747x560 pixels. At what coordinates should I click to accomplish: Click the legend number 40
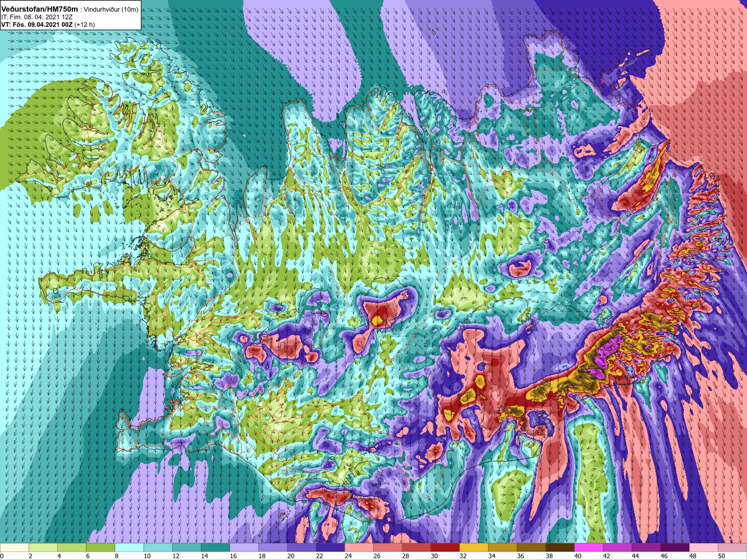tap(578, 556)
